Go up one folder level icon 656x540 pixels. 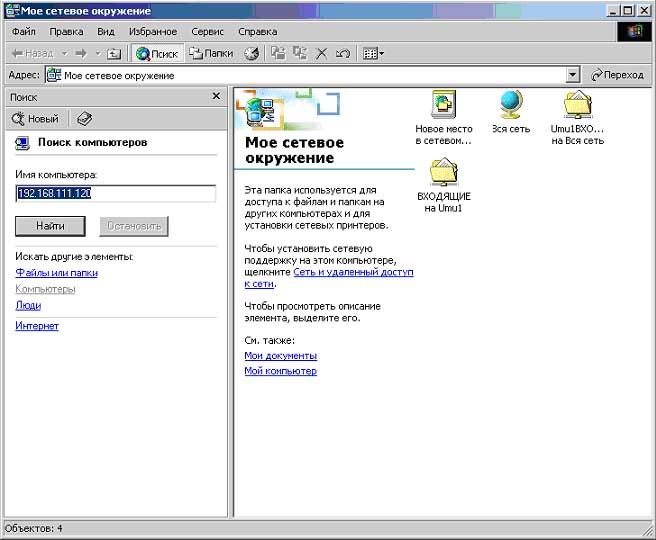(114, 54)
